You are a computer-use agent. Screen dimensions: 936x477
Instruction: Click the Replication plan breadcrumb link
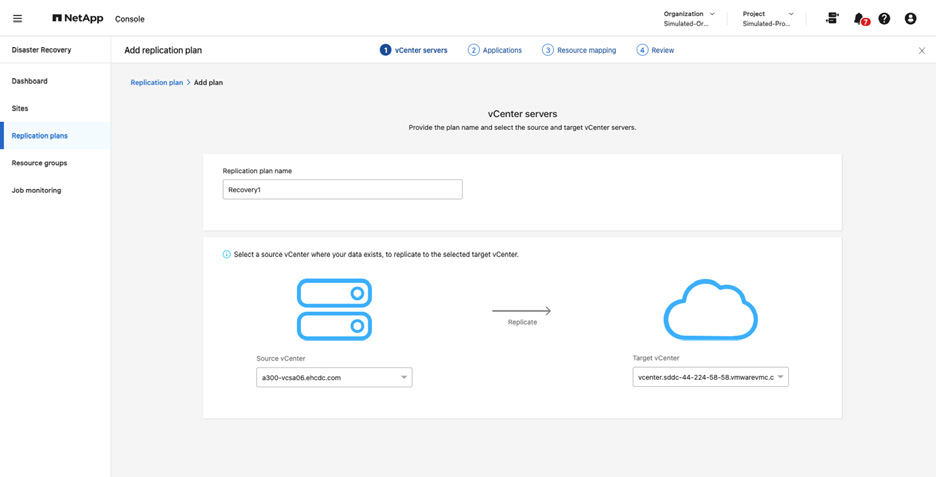tap(156, 83)
